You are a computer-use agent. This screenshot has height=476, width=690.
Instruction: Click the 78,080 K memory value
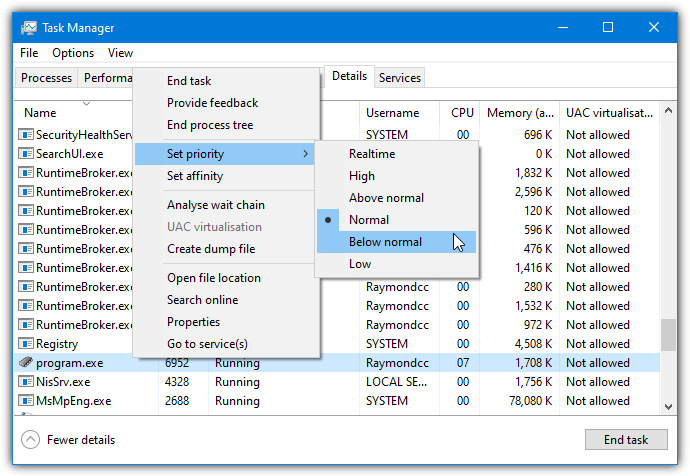point(530,401)
